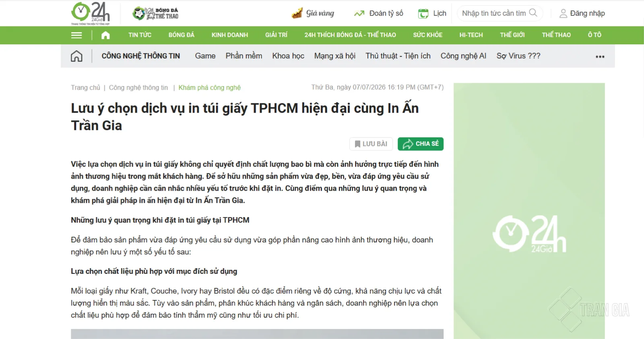The height and width of the screenshot is (339, 644).
Task: Click the CHIA SẺ button
Action: point(421,144)
